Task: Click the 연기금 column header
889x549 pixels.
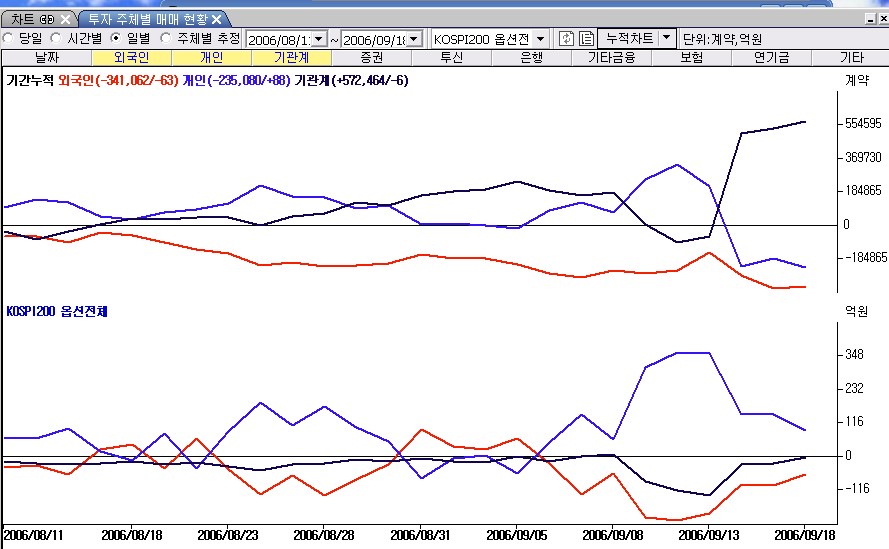Action: [771, 58]
